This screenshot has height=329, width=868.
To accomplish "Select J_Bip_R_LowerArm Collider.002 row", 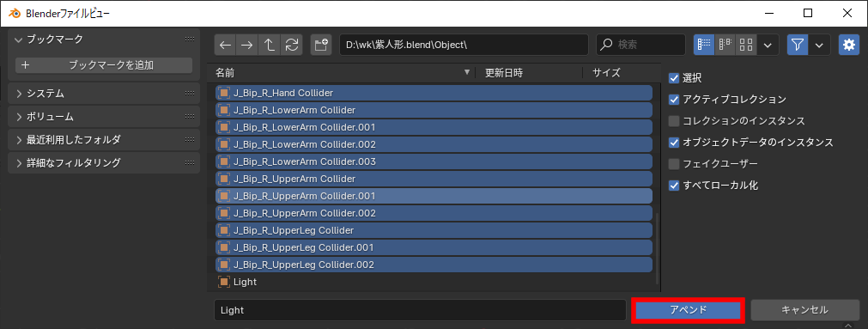I will [434, 144].
